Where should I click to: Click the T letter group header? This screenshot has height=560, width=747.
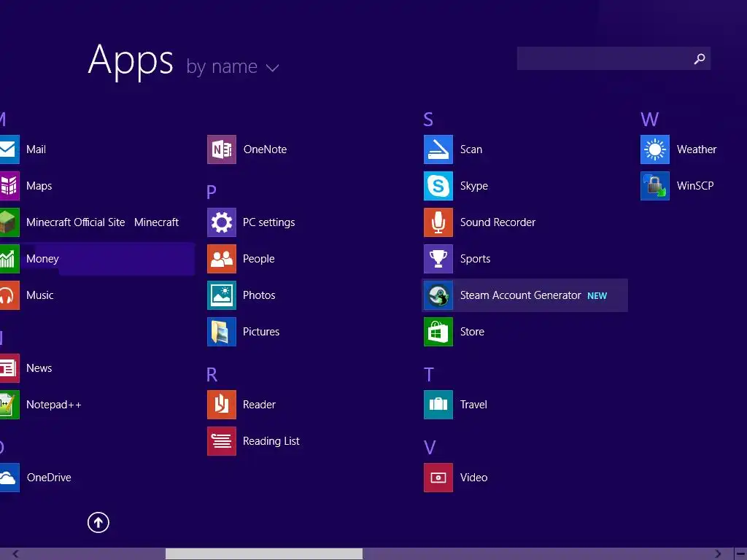(429, 375)
